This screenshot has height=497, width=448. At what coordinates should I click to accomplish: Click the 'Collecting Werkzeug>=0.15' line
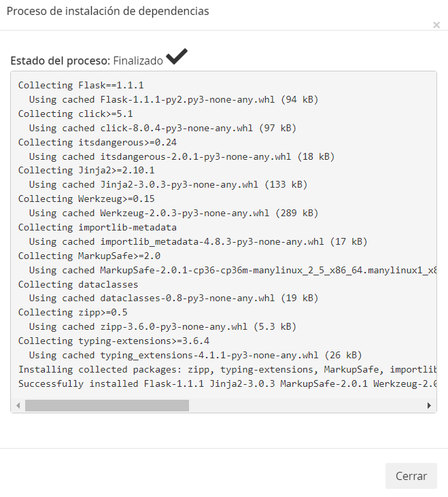[86, 199]
